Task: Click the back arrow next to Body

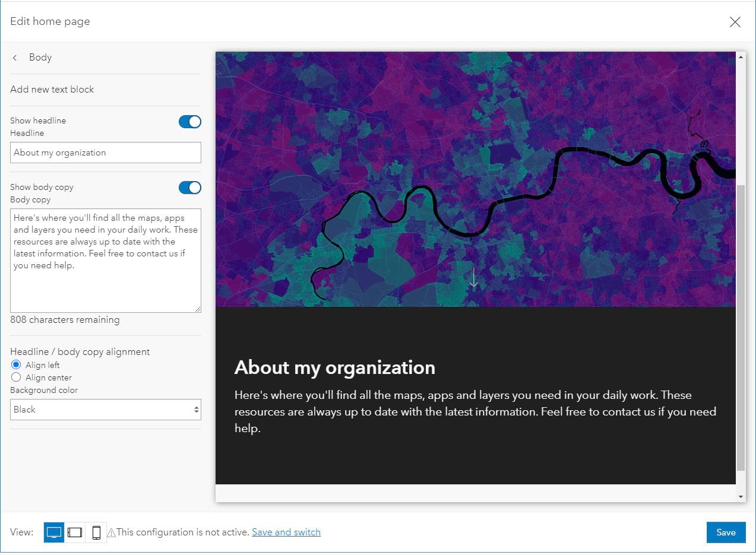Action: (x=15, y=58)
